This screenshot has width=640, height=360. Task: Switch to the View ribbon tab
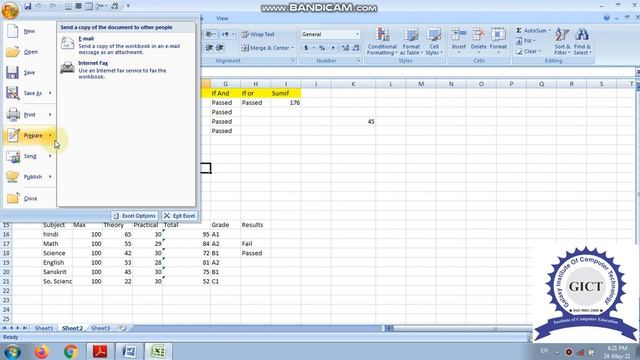tap(222, 18)
